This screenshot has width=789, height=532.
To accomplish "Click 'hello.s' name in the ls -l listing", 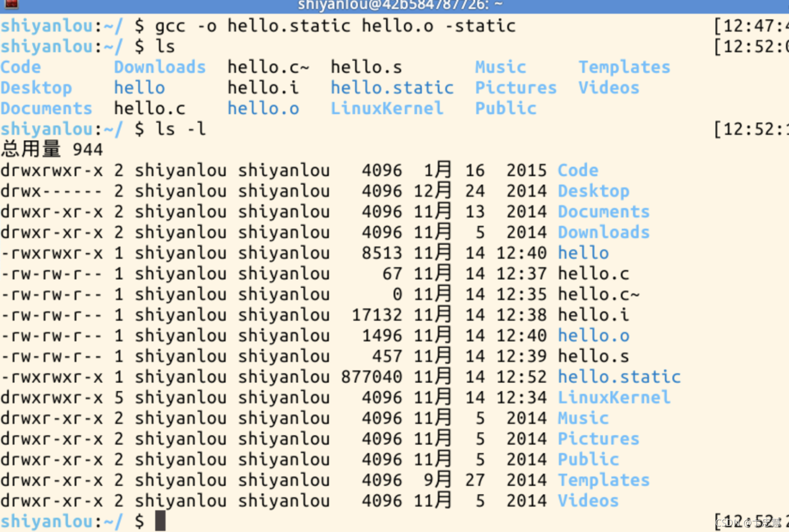I will [593, 356].
